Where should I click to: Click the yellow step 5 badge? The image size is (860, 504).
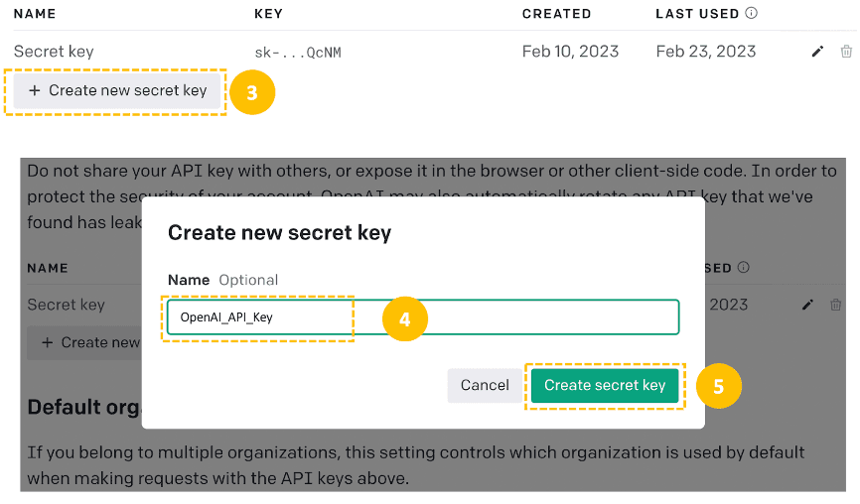pyautogui.click(x=718, y=386)
